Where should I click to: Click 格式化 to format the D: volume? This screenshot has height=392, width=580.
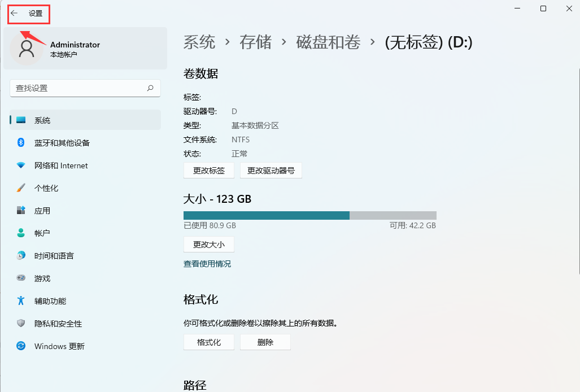click(208, 342)
